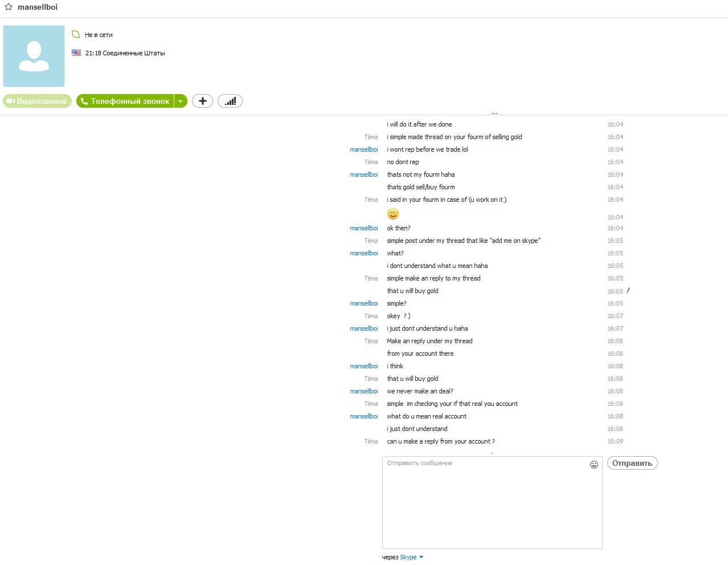Viewport: 728px width, 565px height.
Task: Select message "no dont rep"
Action: coord(403,162)
